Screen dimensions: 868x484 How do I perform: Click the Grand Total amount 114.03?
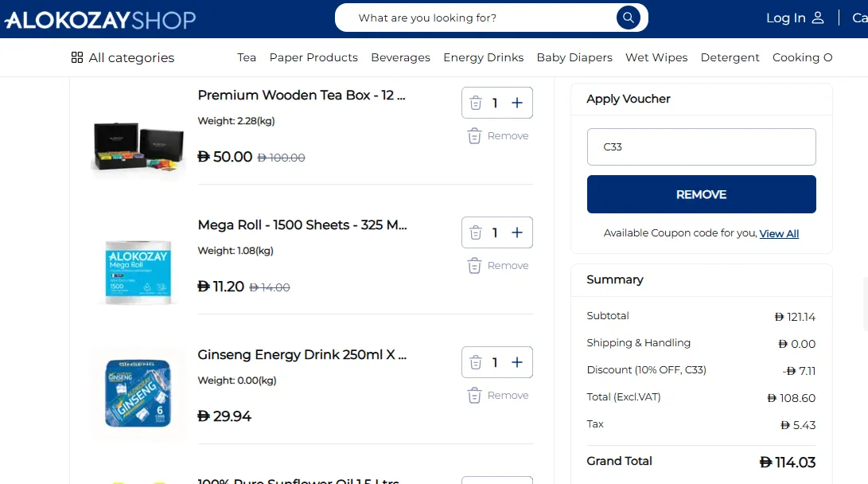(x=788, y=462)
